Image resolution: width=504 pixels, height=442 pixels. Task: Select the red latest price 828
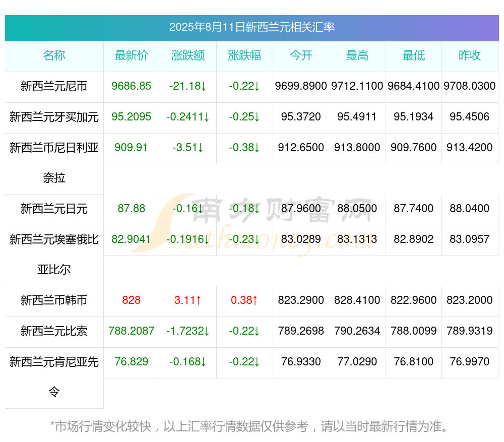pyautogui.click(x=131, y=300)
